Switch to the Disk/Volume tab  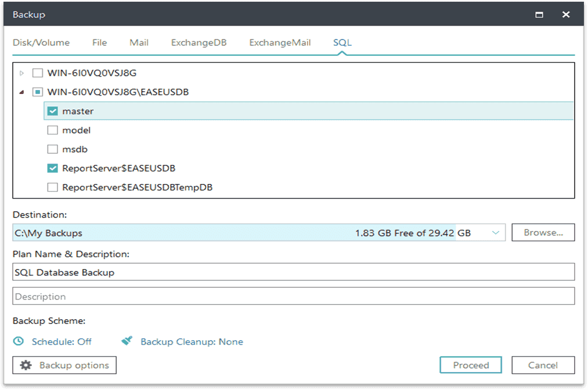[x=41, y=43]
